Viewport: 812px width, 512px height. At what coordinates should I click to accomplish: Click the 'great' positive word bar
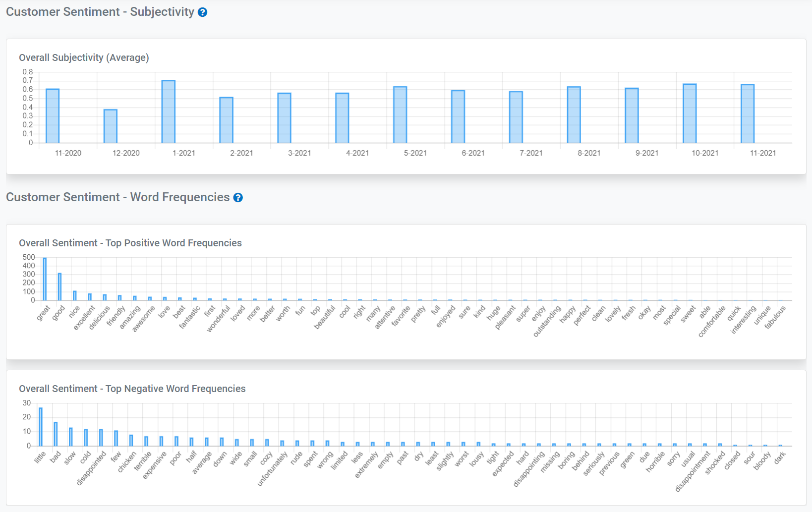tap(45, 279)
